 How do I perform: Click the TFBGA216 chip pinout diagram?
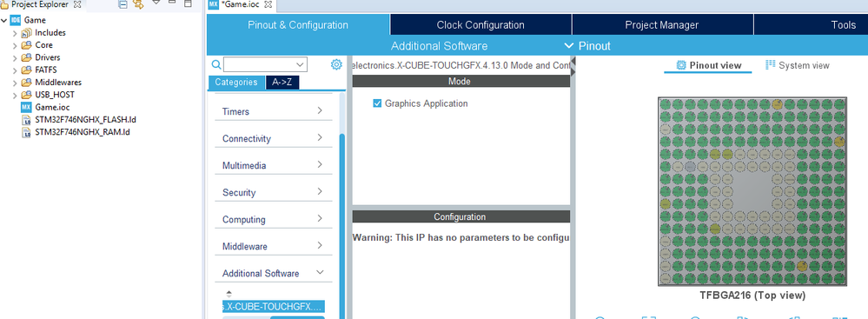pos(752,191)
